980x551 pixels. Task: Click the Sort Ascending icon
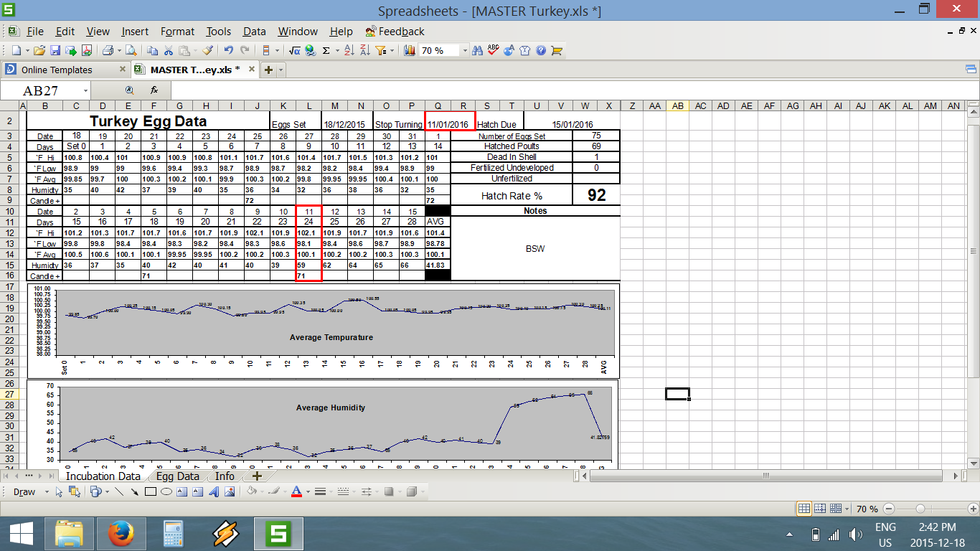point(349,50)
